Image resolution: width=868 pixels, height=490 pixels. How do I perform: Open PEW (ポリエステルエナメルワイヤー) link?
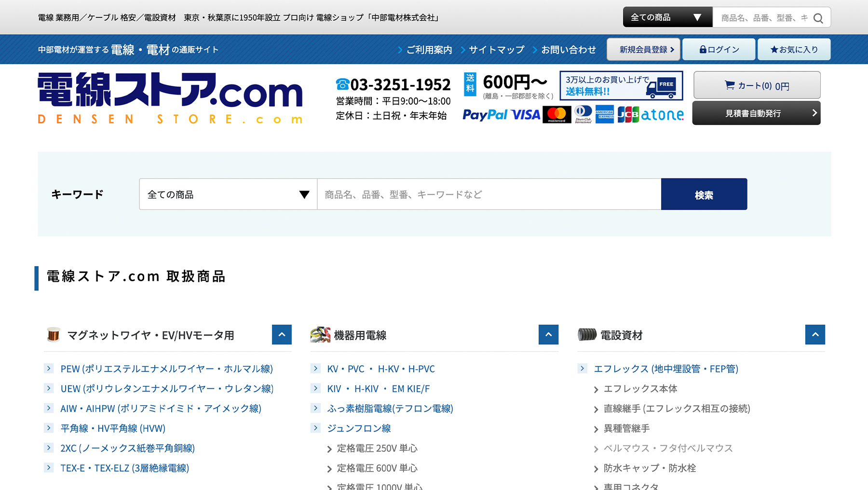(166, 369)
